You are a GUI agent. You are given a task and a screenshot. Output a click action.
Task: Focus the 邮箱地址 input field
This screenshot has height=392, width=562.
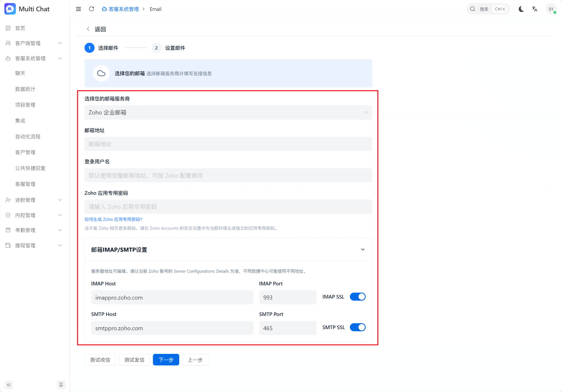[x=228, y=144]
